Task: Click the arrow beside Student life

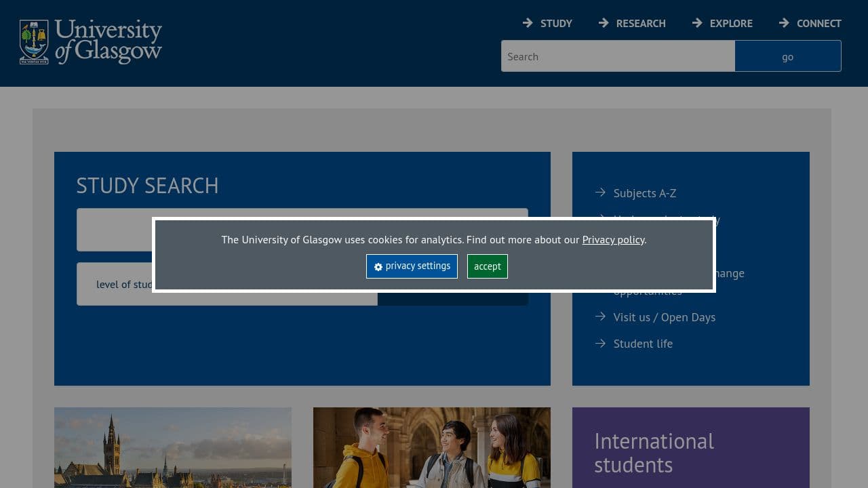Action: [601, 343]
